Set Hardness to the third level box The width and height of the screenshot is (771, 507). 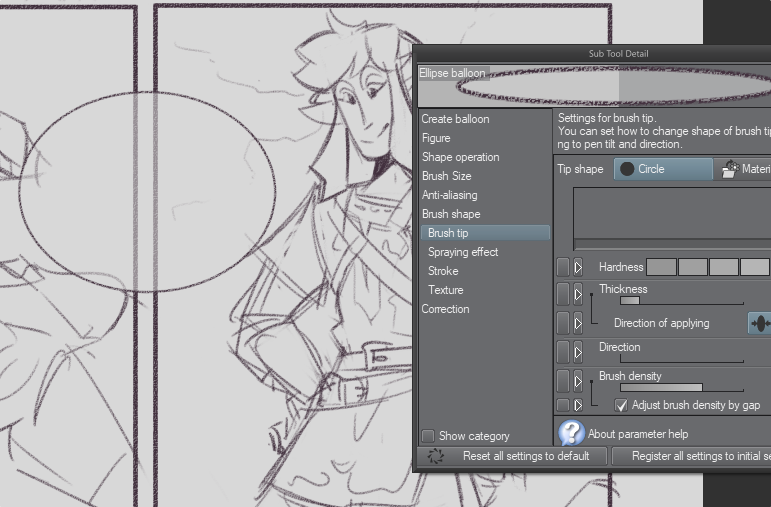click(723, 267)
